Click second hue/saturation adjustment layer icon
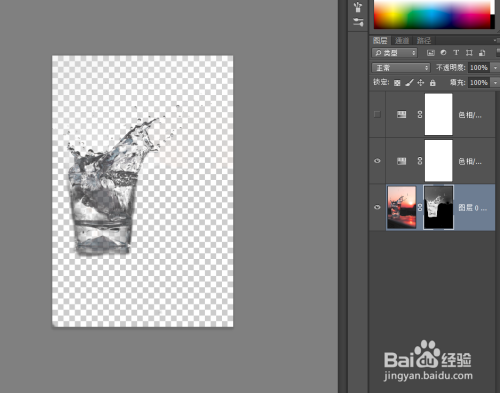Image resolution: width=500 pixels, height=393 pixels. pos(402,161)
